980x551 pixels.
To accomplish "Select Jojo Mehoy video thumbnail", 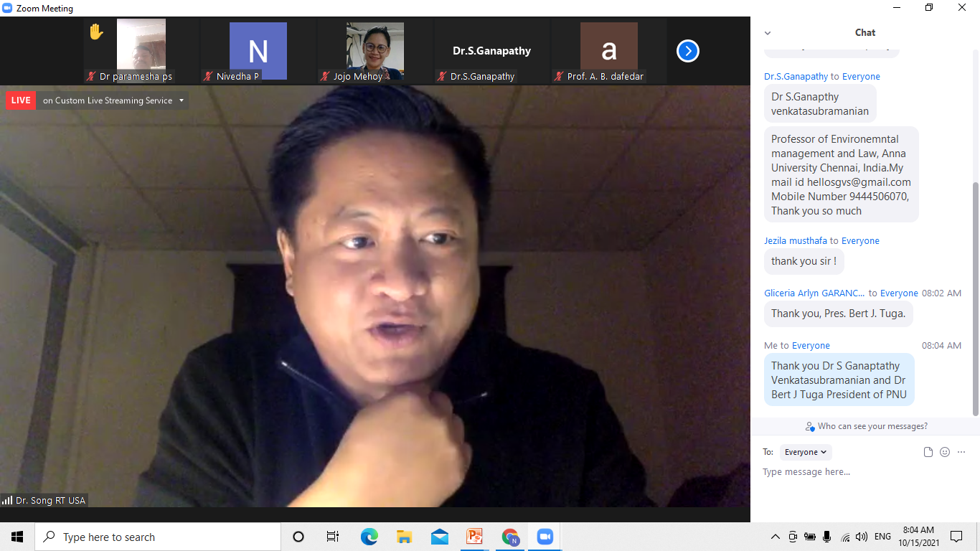I will tap(375, 51).
